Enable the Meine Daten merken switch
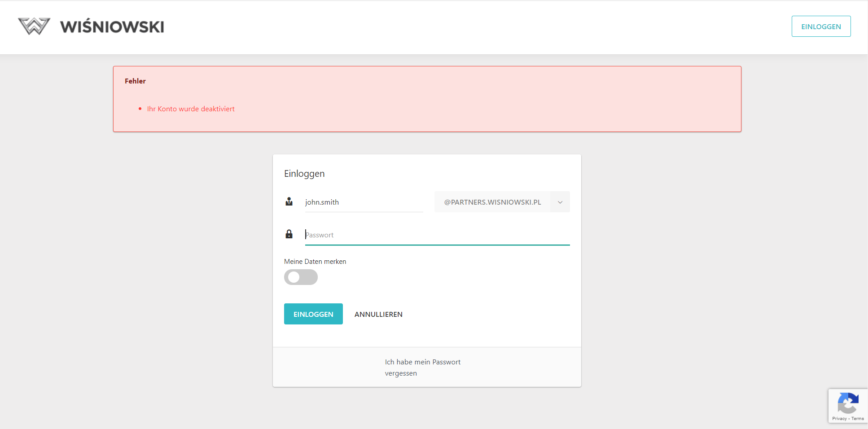 (301, 277)
